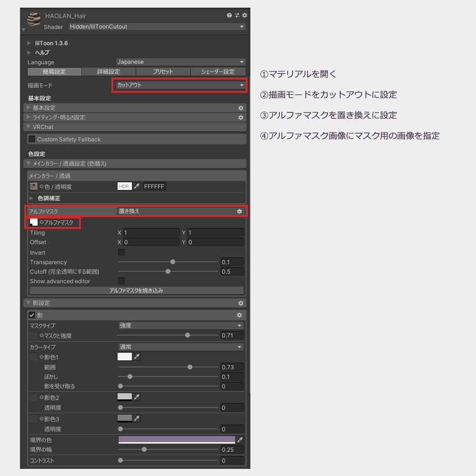Click the Cutoff value field 0.5
Screen dimensions: 476x476
tap(232, 271)
